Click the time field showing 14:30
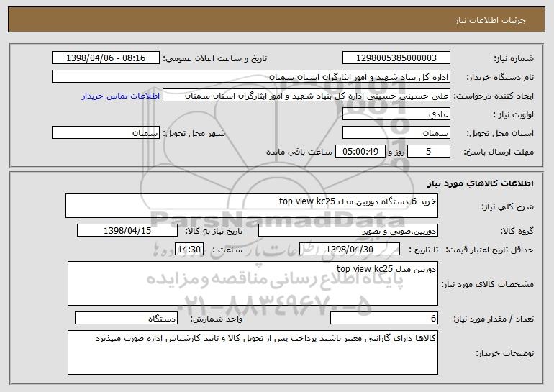Image resolution: width=554 pixels, height=392 pixels. (189, 250)
